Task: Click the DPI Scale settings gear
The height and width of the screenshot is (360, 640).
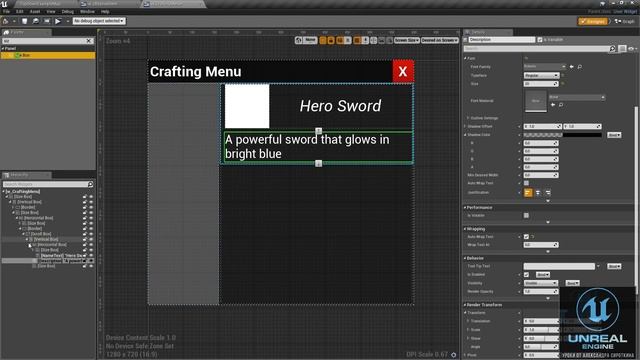Action: pos(453,355)
